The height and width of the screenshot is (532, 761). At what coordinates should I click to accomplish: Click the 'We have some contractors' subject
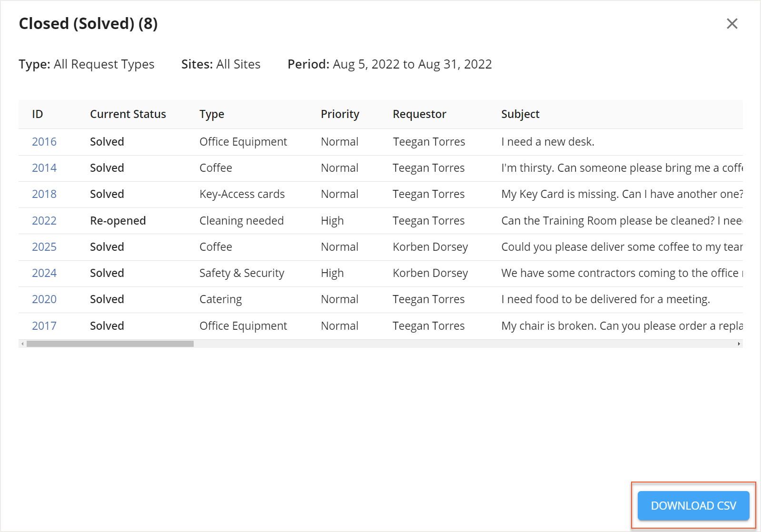(x=622, y=273)
